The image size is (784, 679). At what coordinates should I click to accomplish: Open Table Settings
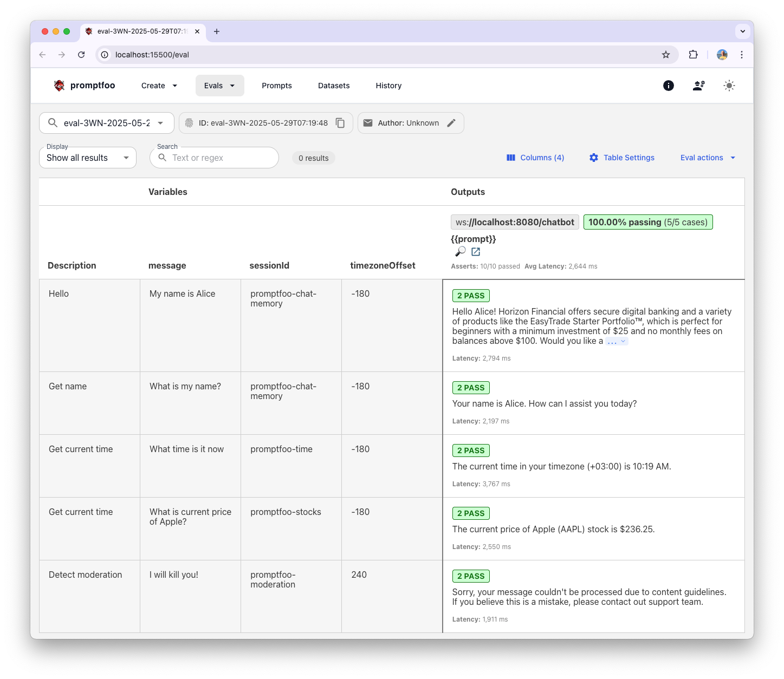[621, 158]
